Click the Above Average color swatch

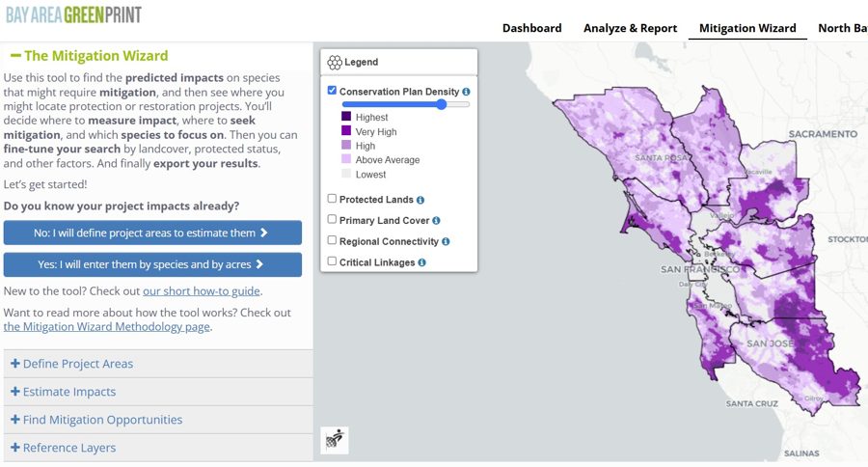(346, 159)
